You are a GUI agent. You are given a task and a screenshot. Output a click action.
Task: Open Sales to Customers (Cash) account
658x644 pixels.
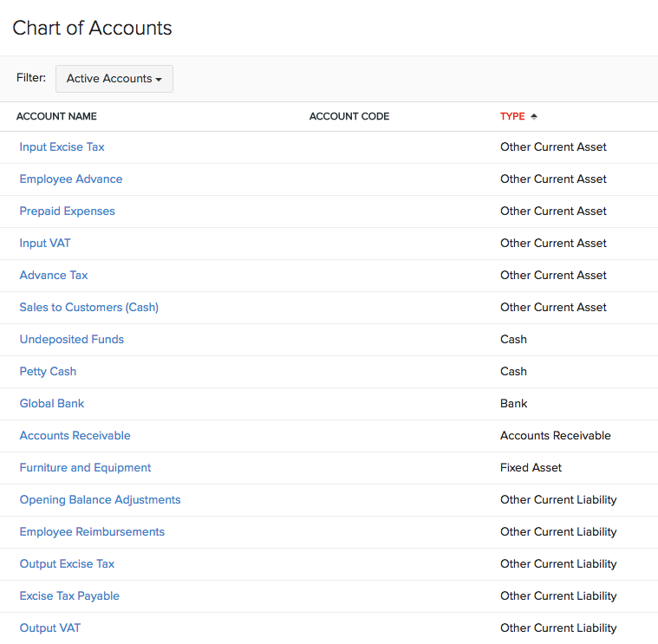89,308
